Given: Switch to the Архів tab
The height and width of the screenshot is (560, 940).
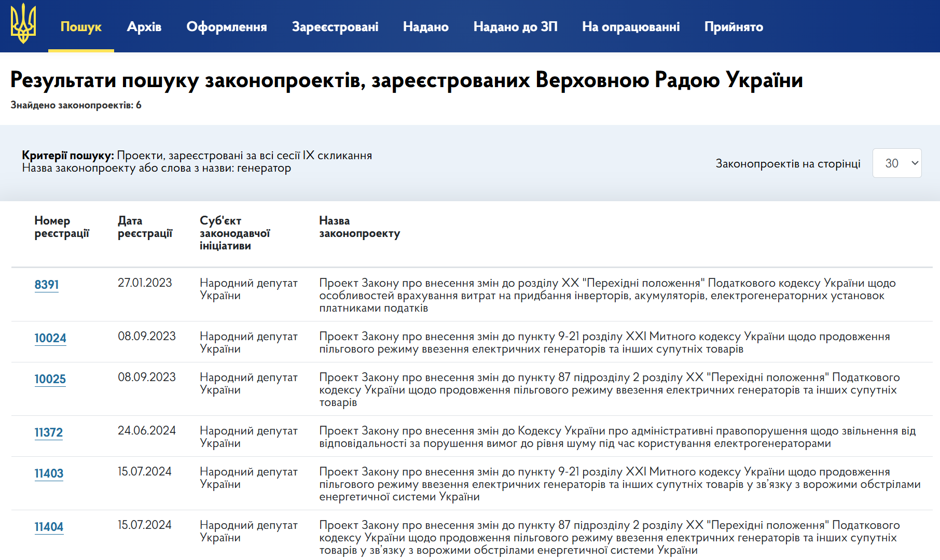Looking at the screenshot, I should 144,27.
